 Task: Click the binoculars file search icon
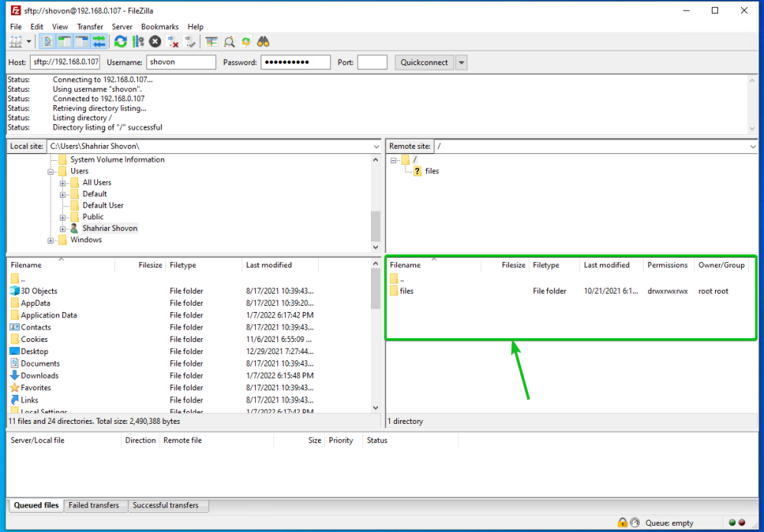point(263,42)
